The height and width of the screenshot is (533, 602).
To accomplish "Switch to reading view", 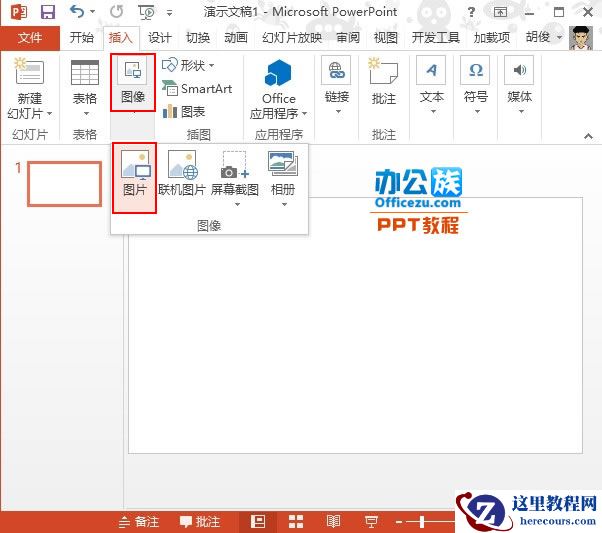I will pyautogui.click(x=333, y=521).
